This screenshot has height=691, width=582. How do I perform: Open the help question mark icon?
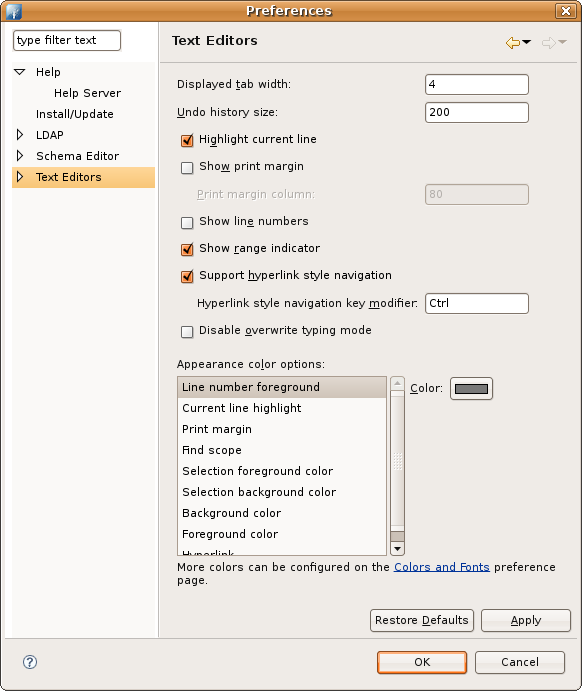30,661
